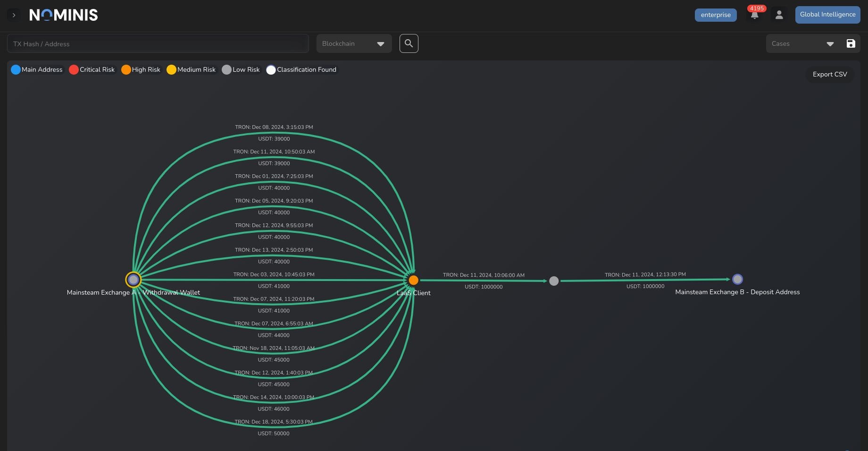Select Mainsteam Exchange B deposit address node
This screenshot has width=868, height=451.
pos(737,279)
